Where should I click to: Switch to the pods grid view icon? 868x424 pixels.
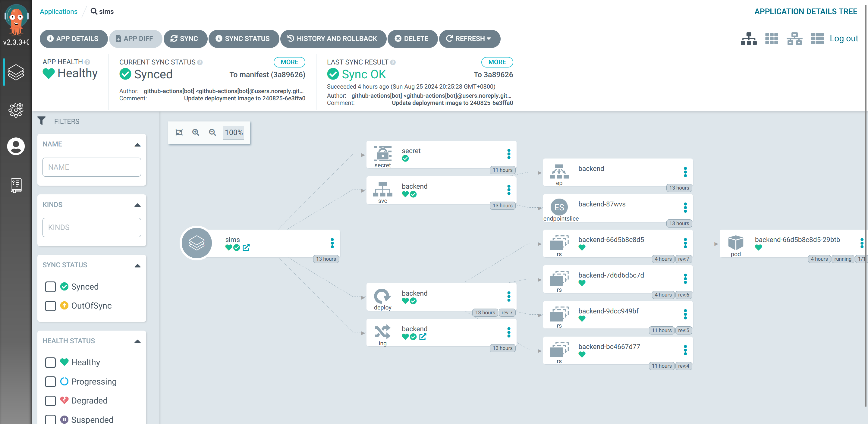[771, 39]
